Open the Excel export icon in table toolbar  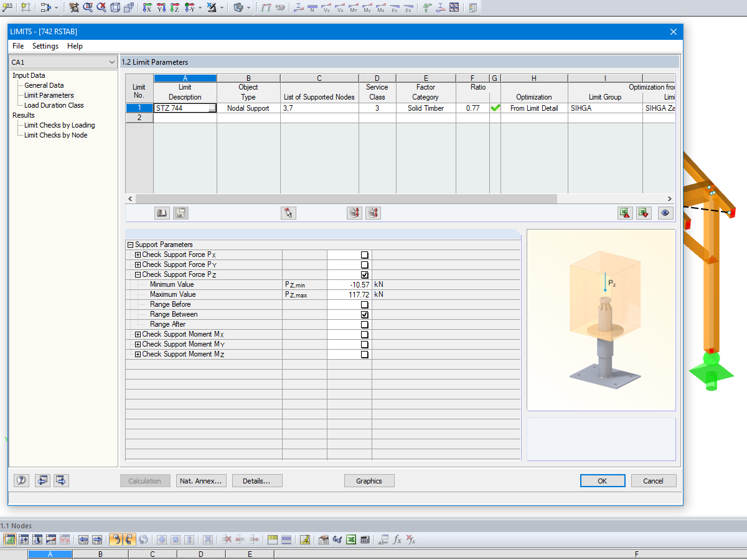(x=625, y=213)
